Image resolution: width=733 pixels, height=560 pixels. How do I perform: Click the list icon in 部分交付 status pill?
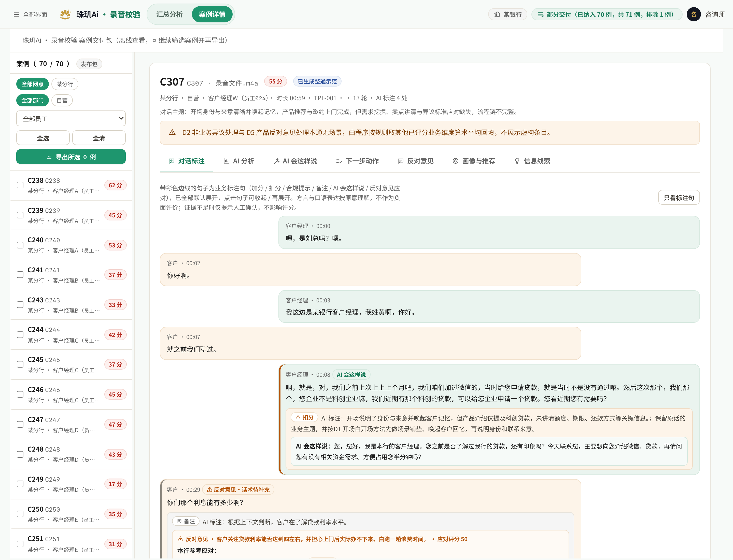point(540,14)
